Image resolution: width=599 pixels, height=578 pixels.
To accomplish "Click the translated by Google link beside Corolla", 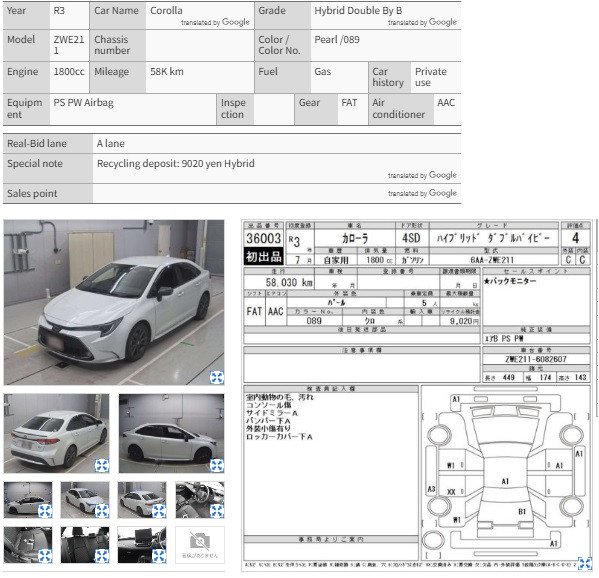I will tap(215, 22).
